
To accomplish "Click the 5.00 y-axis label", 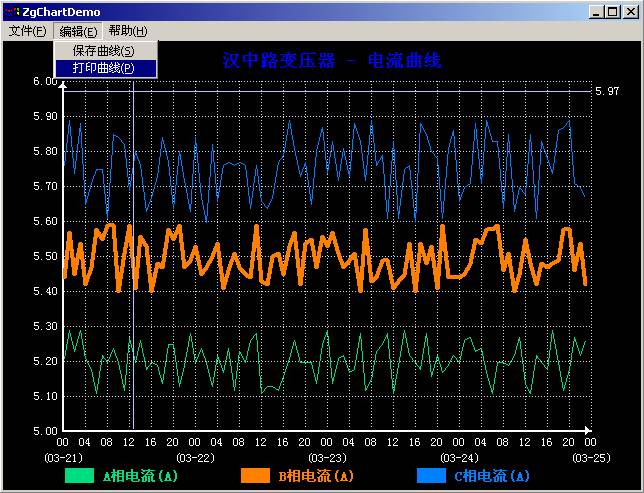I will (45, 431).
